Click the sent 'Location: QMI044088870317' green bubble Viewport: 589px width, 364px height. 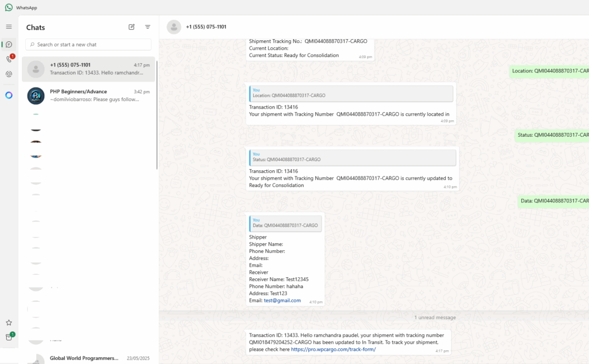point(549,71)
